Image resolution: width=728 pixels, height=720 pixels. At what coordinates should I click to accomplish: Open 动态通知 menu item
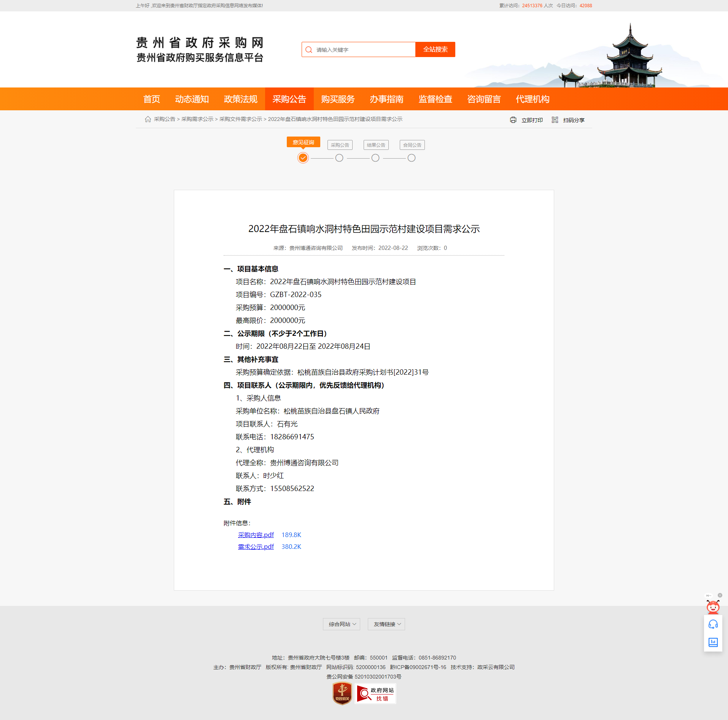(x=192, y=99)
